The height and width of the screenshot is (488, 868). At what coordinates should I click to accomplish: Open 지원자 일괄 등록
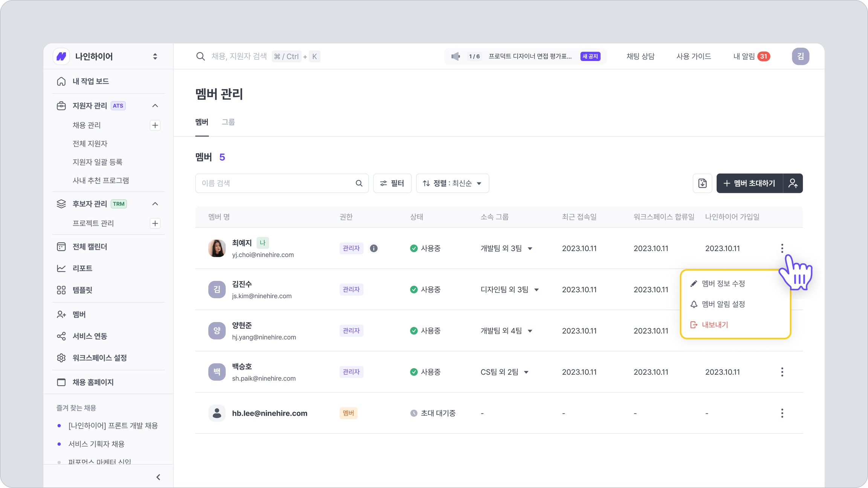[98, 162]
